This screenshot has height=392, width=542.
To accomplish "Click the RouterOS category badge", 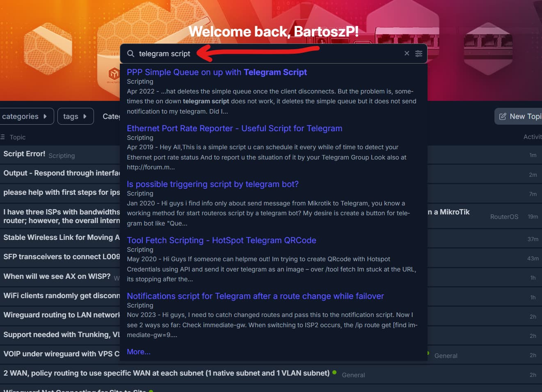I will pos(504,217).
